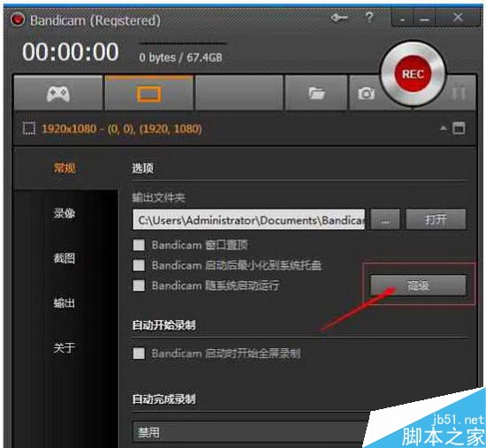This screenshot has width=486, height=448.
Task: Enable Bandicam 随系统启动运行 checkbox
Action: point(139,285)
